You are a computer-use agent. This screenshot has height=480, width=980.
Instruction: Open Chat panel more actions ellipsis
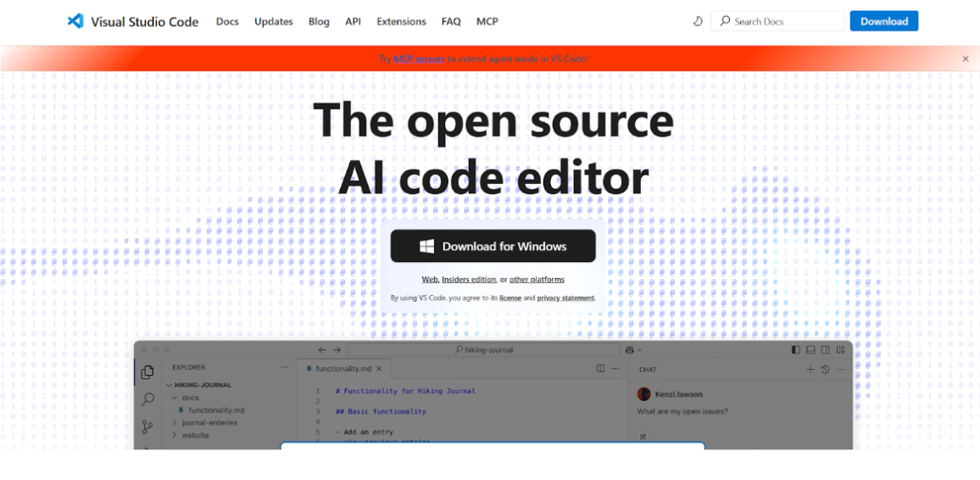(x=840, y=370)
